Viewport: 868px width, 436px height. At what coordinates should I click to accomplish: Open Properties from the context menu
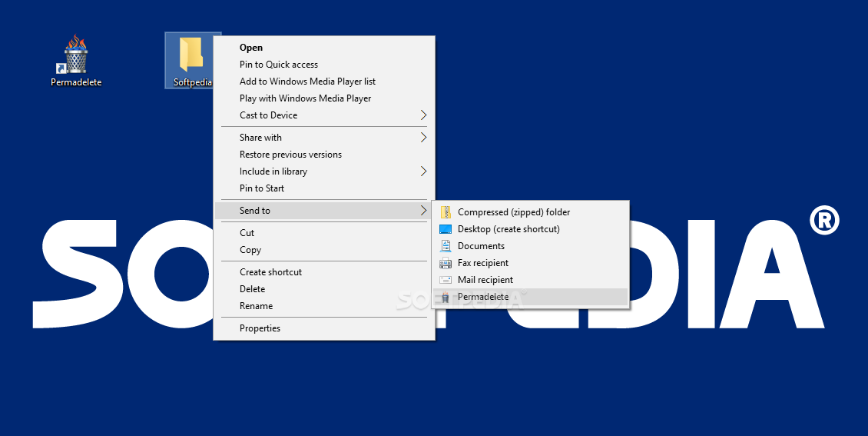(324, 328)
